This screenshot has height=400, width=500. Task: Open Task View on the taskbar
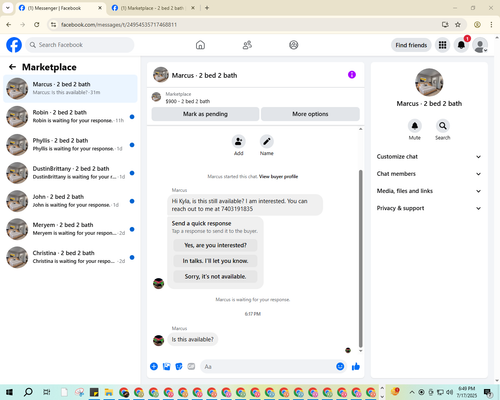(x=47, y=392)
